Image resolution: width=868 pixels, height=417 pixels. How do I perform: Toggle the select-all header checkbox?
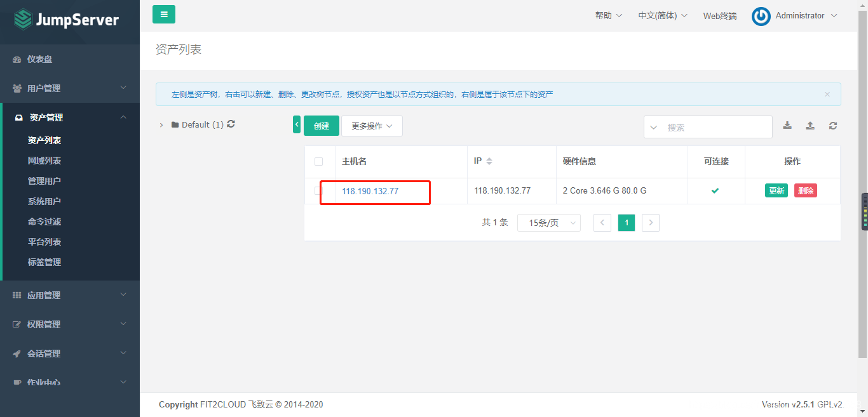coord(319,162)
